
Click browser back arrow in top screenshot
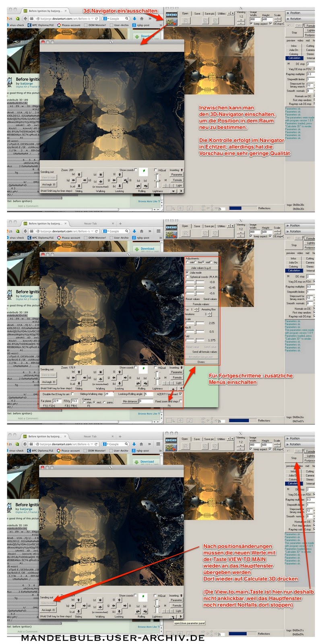[25, 19]
